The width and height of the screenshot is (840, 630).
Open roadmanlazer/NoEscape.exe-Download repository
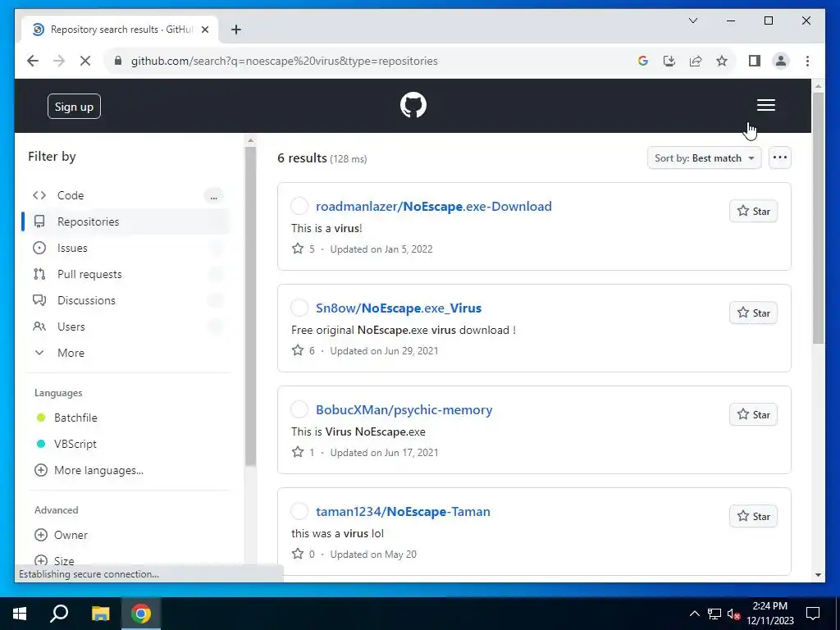[x=433, y=206]
